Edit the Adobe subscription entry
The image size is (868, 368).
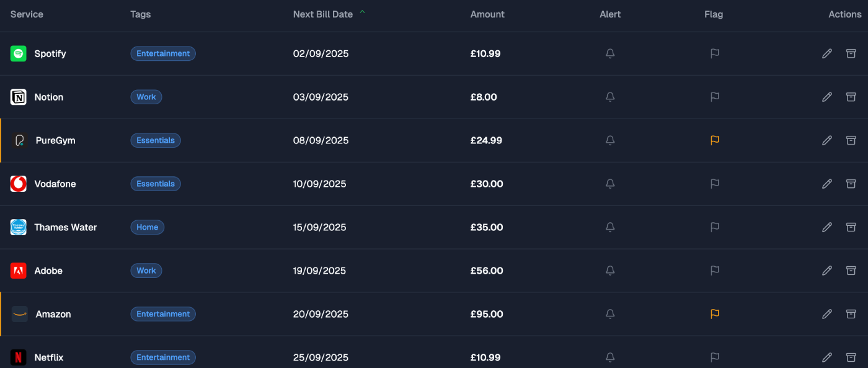pos(826,271)
